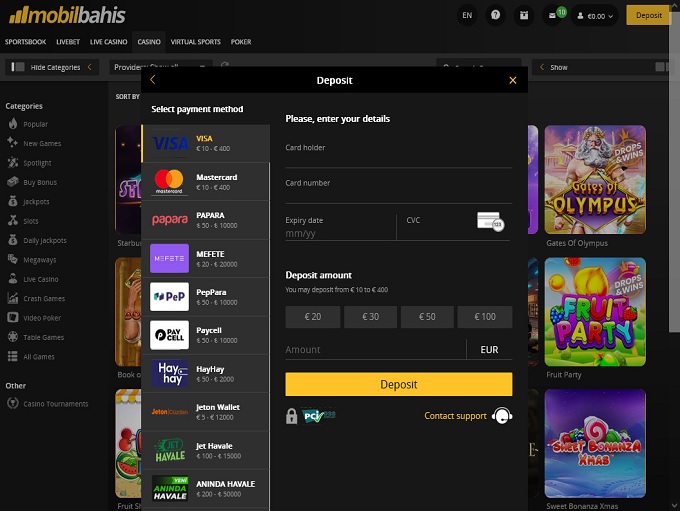
Task: Click the PCI security badge icon
Action: [x=318, y=416]
